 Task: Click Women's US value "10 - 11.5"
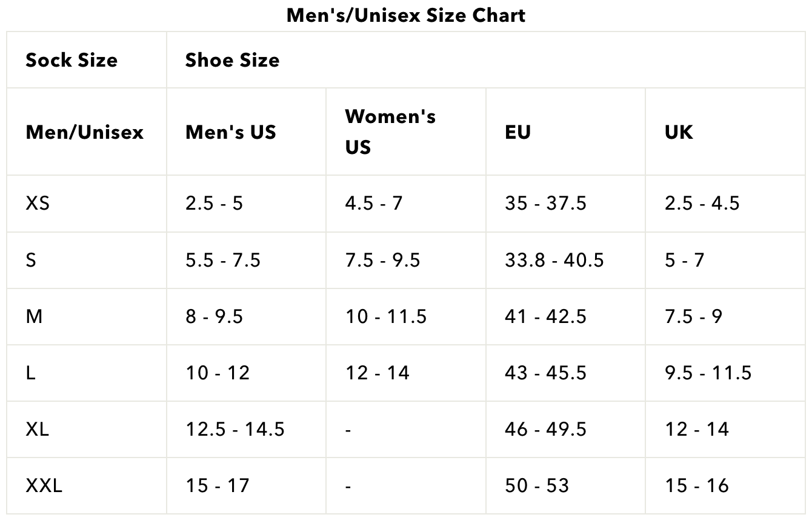[386, 316]
